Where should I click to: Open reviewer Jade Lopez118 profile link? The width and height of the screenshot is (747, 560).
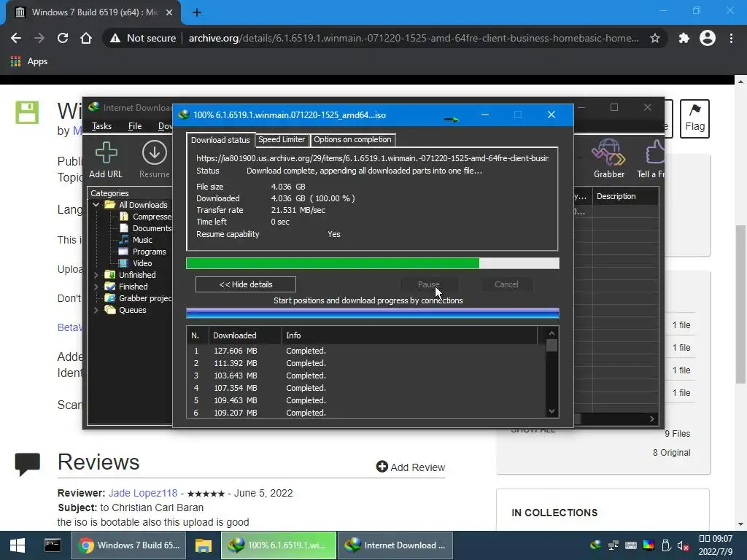(143, 493)
